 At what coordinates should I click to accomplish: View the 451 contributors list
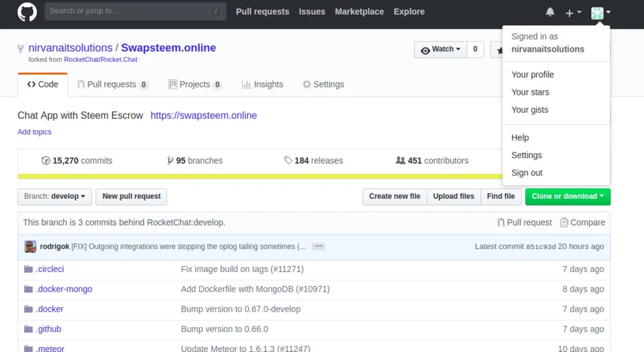pos(432,161)
